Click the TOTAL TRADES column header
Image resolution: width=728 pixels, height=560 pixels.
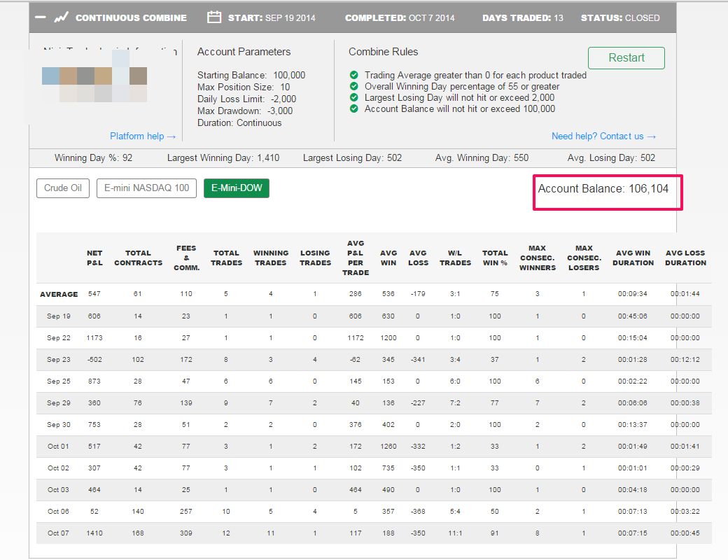coord(227,258)
